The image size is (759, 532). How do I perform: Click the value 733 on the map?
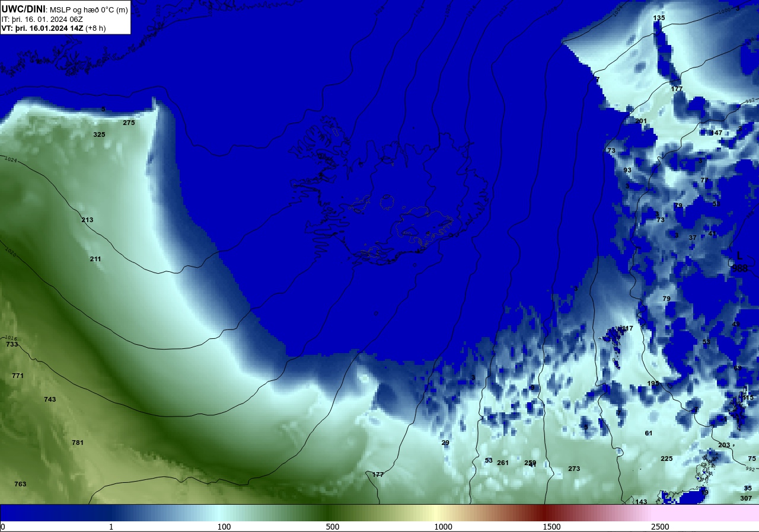pyautogui.click(x=12, y=344)
